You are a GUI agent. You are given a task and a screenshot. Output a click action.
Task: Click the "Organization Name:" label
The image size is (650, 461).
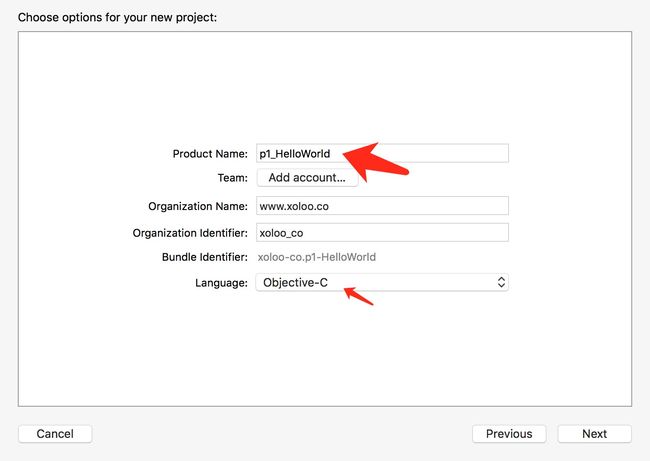coord(198,206)
